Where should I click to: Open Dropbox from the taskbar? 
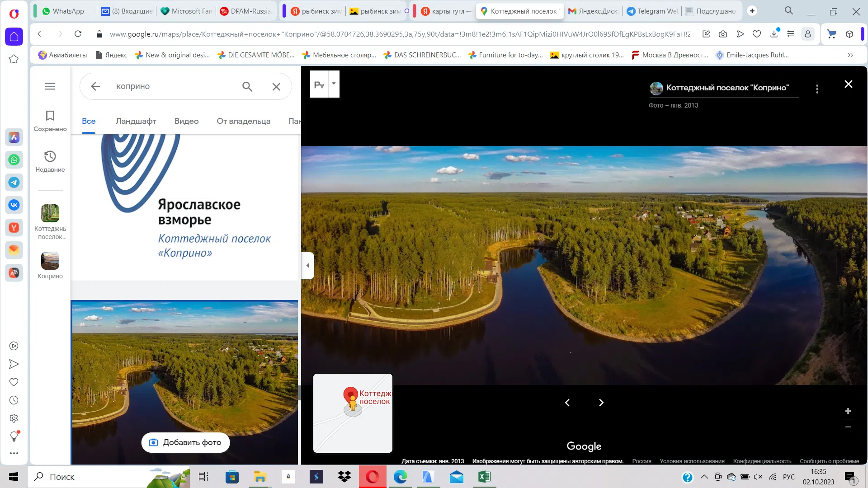(344, 477)
